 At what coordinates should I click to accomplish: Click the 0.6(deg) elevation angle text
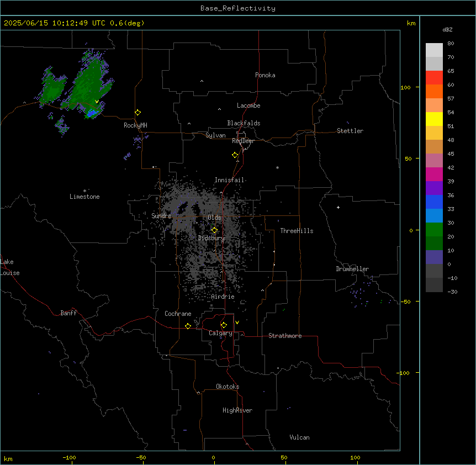[127, 23]
